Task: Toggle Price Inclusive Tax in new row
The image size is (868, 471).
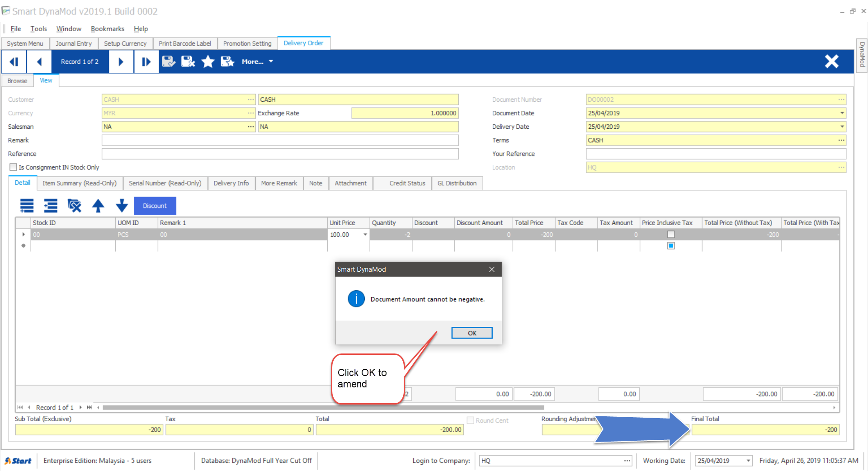Action: [x=671, y=246]
